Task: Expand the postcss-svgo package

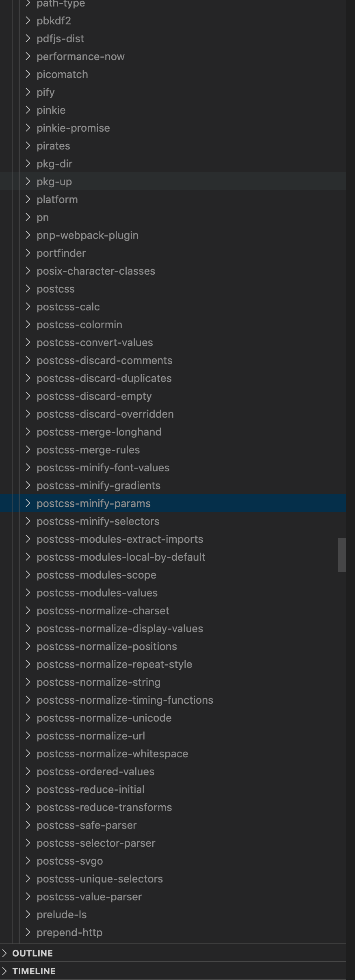Action: [27, 861]
